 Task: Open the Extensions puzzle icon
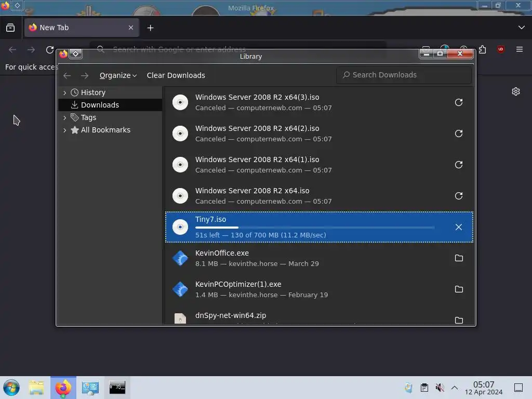[x=483, y=50]
